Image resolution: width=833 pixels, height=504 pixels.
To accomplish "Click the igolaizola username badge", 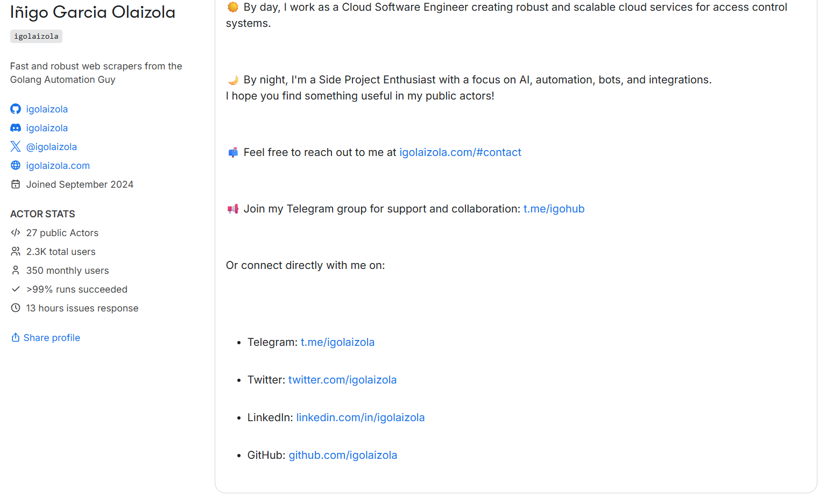I will (x=36, y=37).
